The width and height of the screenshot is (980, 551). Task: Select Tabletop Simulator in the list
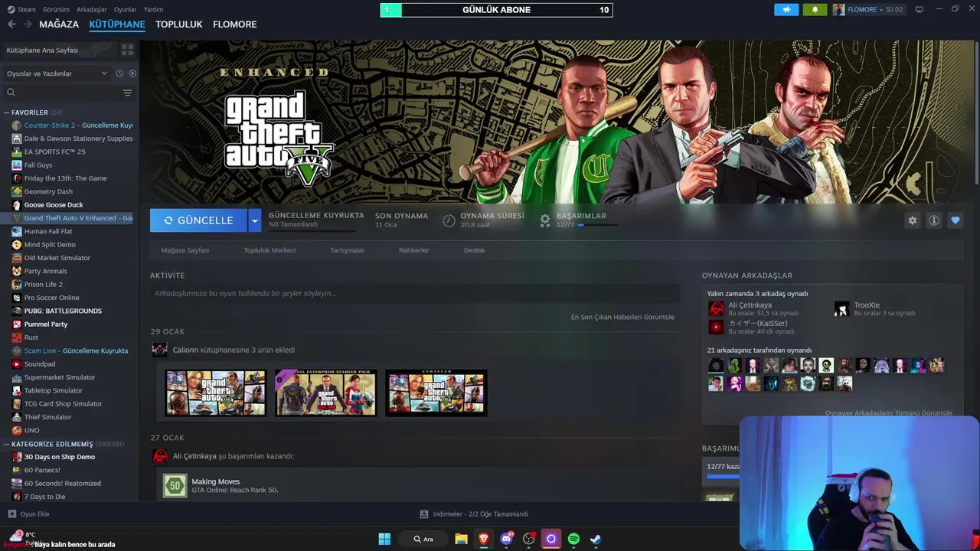pos(47,390)
